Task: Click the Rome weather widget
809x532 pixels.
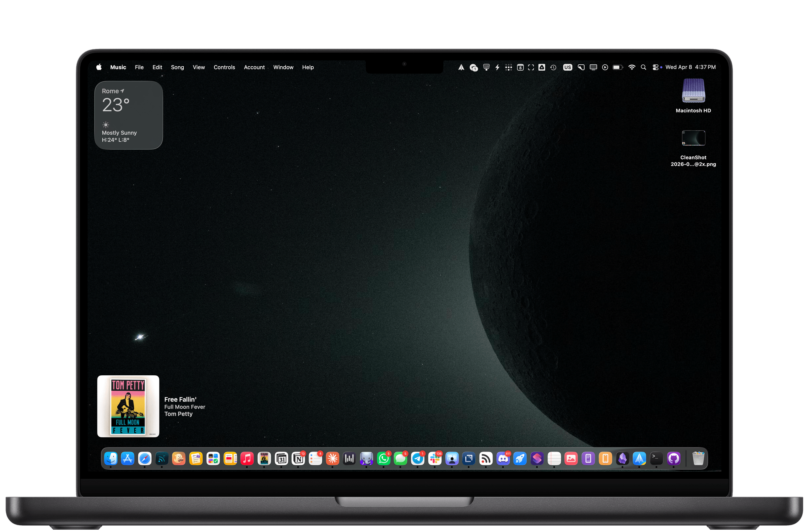Action: (129, 115)
